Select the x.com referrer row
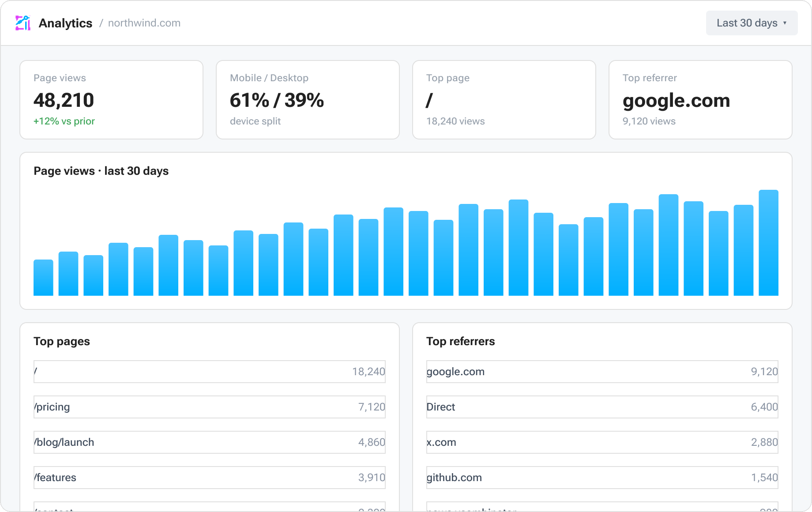Viewport: 812px width, 512px height. 602,442
